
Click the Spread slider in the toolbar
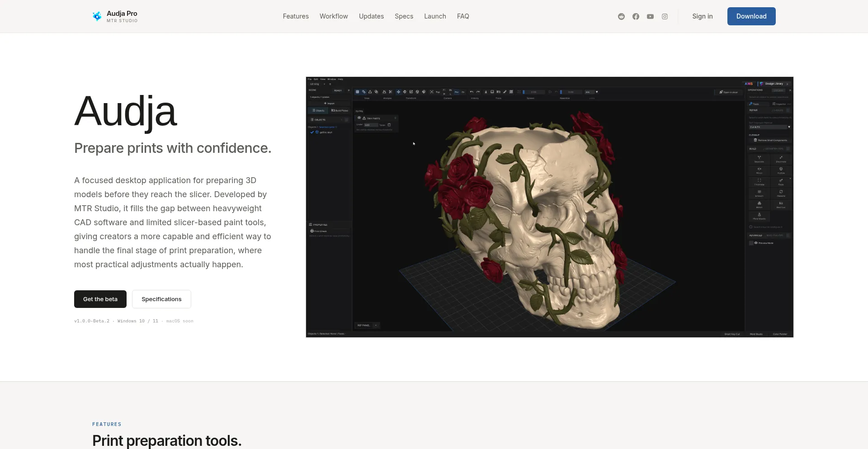[533, 92]
